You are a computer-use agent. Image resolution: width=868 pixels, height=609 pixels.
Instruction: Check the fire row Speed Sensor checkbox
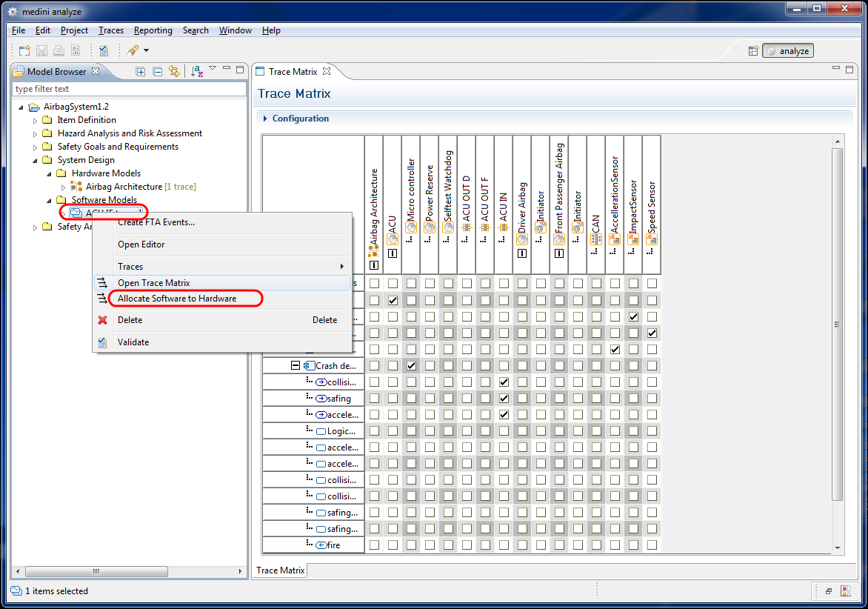[x=652, y=545]
